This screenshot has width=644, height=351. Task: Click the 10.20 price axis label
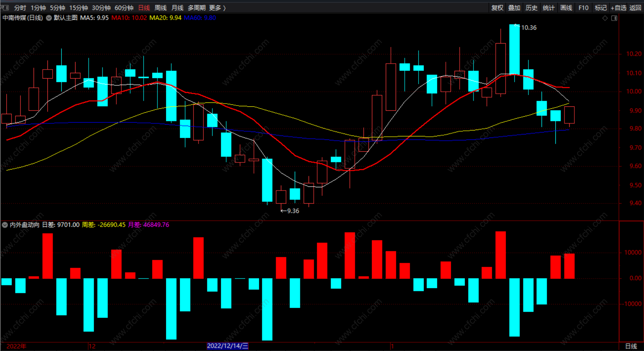(634, 54)
